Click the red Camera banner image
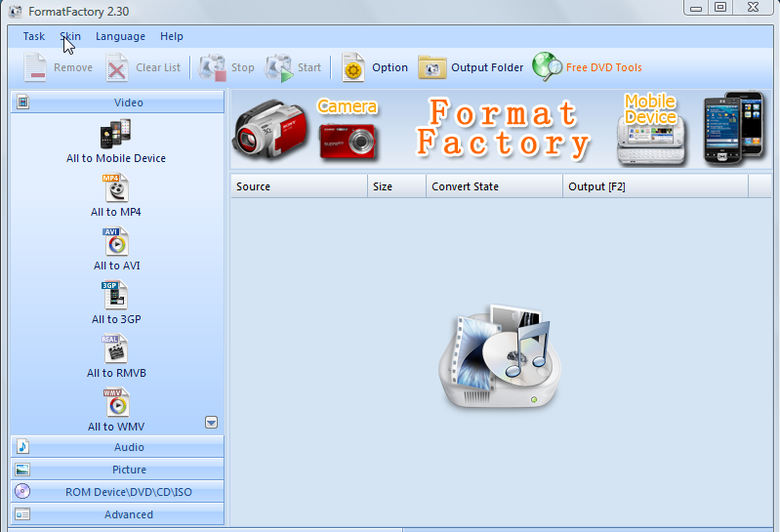 pos(348,142)
